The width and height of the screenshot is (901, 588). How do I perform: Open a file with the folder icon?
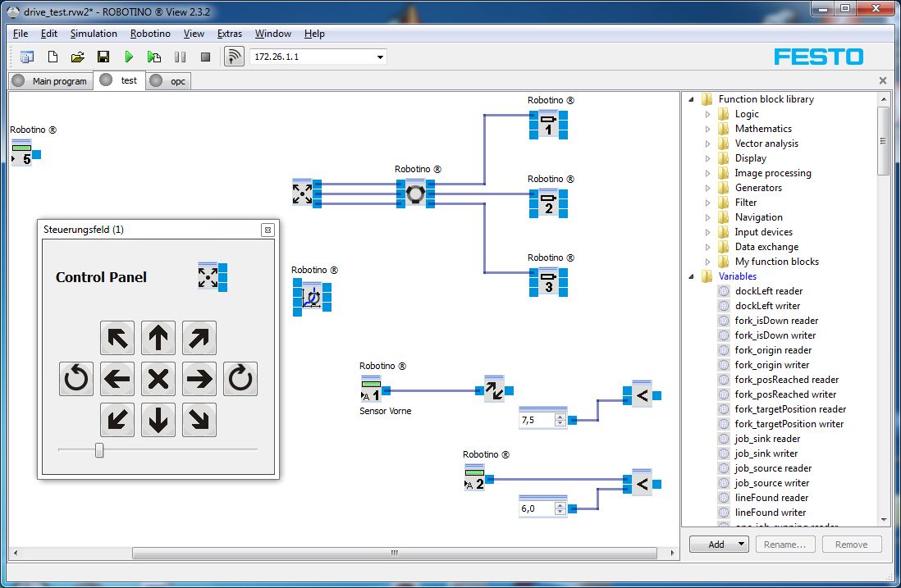[x=78, y=57]
